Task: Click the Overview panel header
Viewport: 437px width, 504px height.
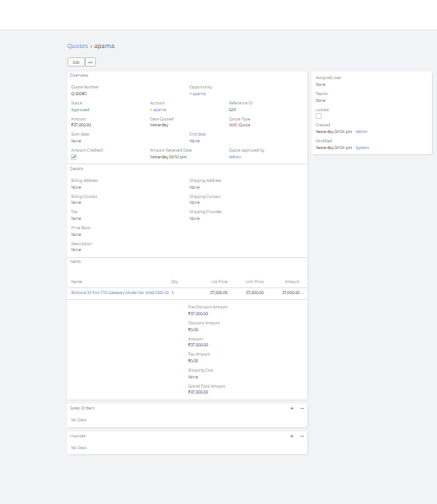Action: (79, 75)
